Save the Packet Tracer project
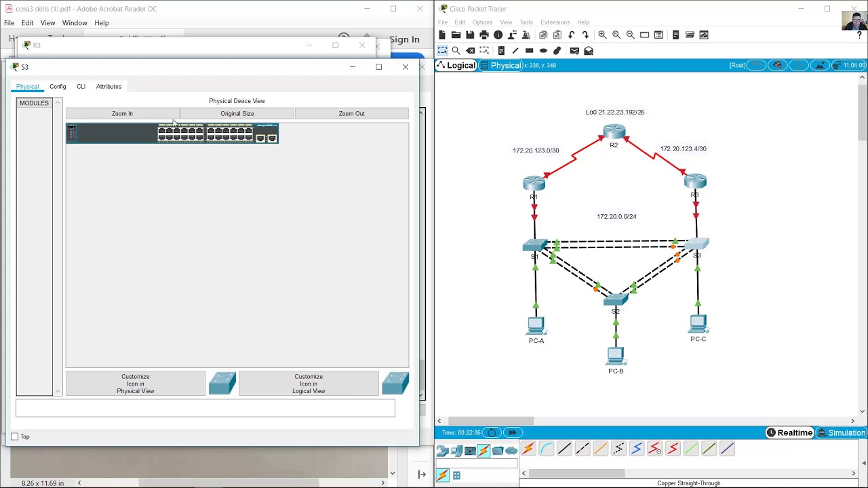 [x=470, y=35]
